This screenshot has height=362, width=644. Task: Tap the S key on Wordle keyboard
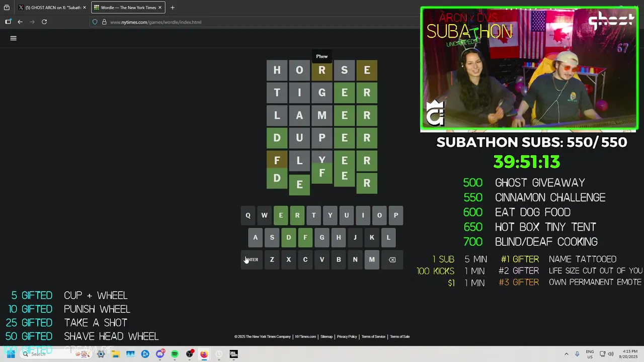tap(272, 237)
